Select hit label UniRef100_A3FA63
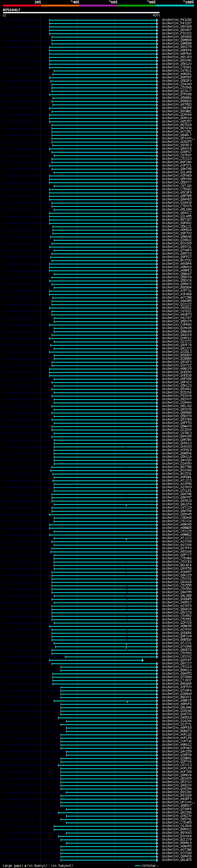 (177, 748)
